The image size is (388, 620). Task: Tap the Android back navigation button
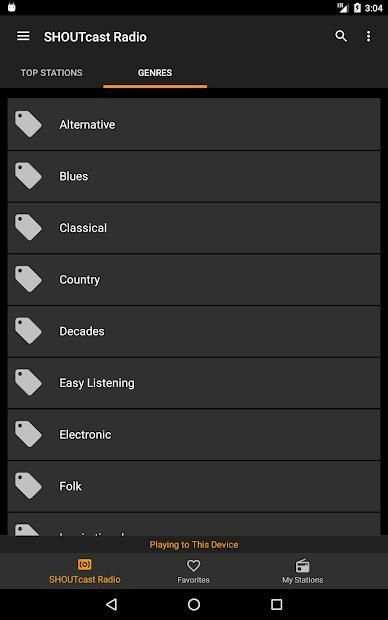(112, 604)
